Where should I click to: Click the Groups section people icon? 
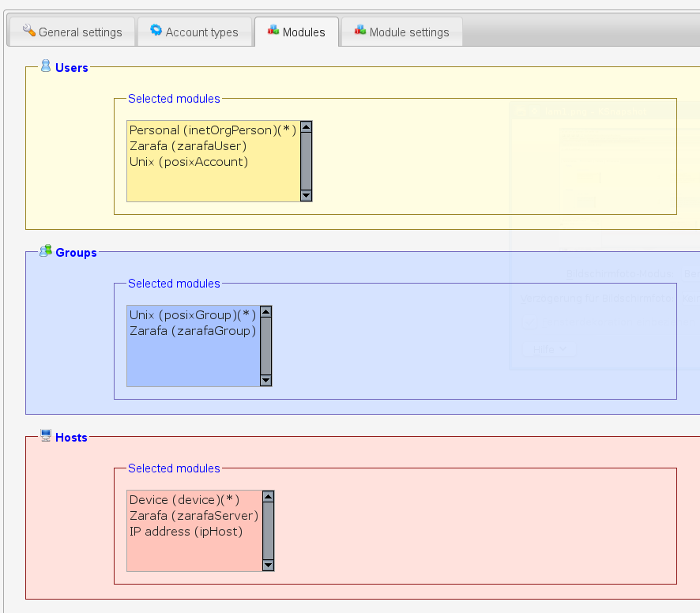(x=46, y=251)
